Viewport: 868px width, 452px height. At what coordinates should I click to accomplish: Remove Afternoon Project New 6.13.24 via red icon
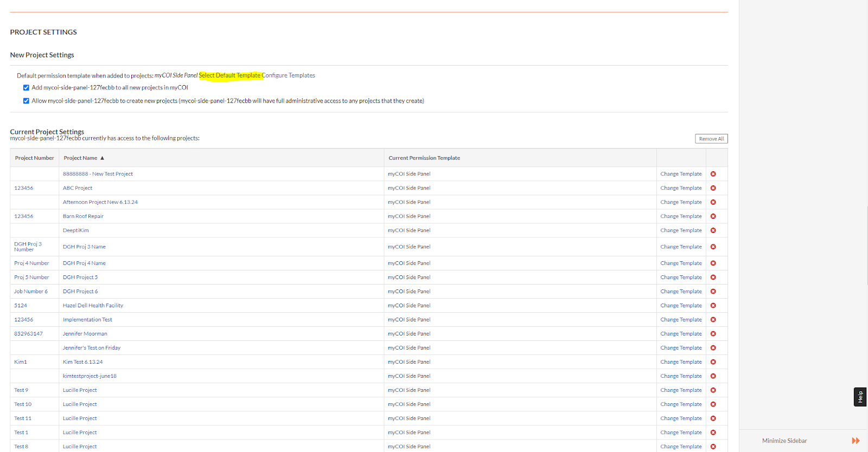pos(713,202)
